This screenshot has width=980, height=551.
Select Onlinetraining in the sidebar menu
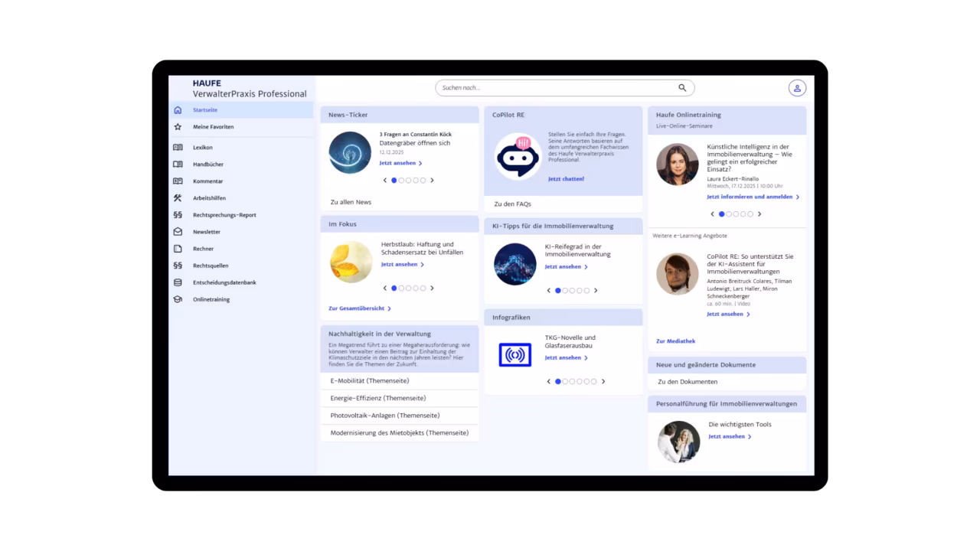[211, 299]
